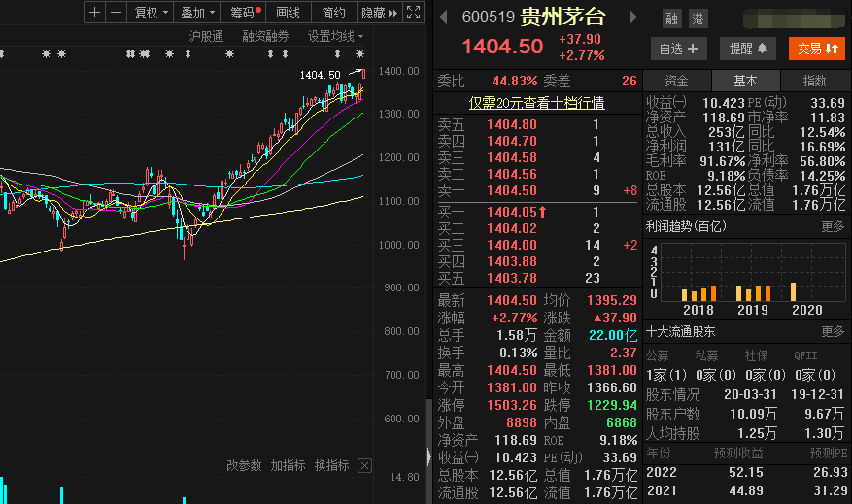Select the 社保 shareholder category

click(757, 355)
